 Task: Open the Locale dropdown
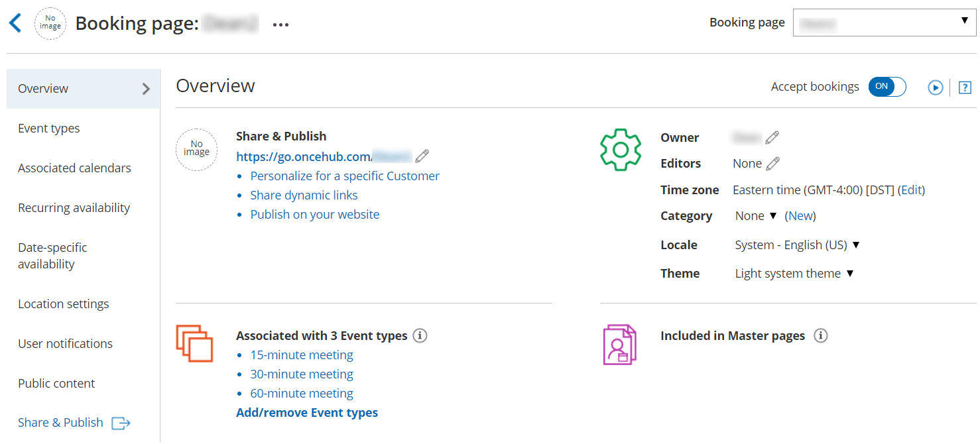pos(797,245)
